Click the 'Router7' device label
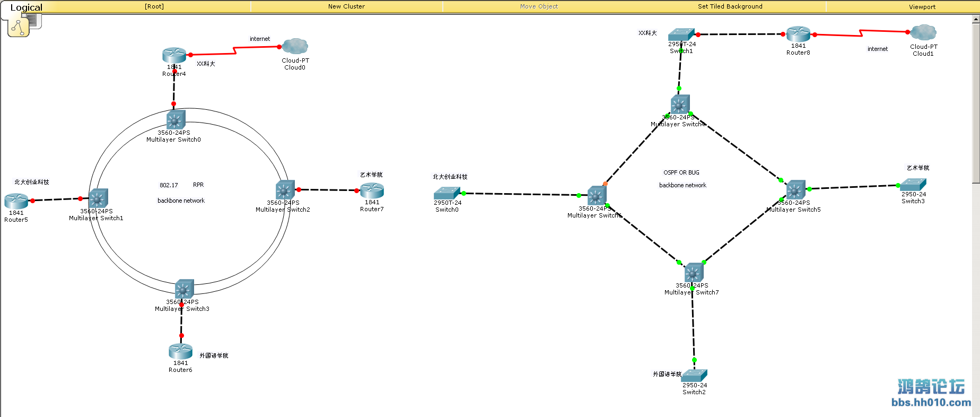This screenshot has height=417, width=980. pyautogui.click(x=372, y=209)
